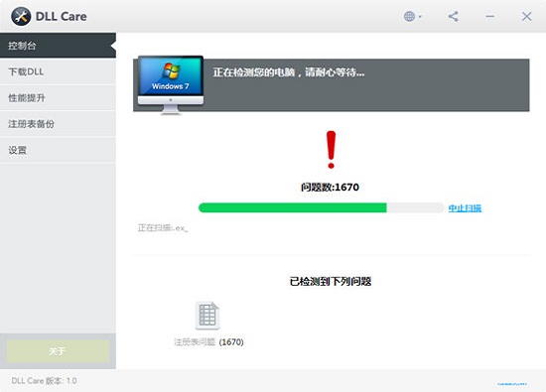Viewport: 546px width, 392px height.
Task: Click the red exclamation warning icon
Action: pos(331,150)
